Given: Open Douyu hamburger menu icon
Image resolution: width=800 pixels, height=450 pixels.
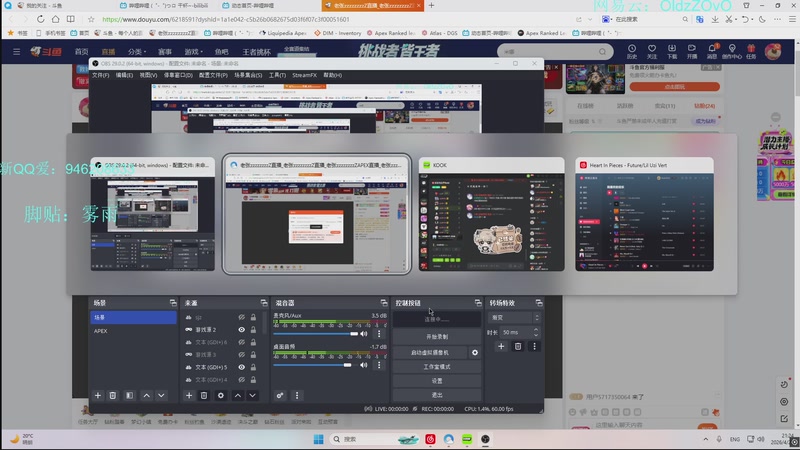Looking at the screenshot, I should click(16, 52).
